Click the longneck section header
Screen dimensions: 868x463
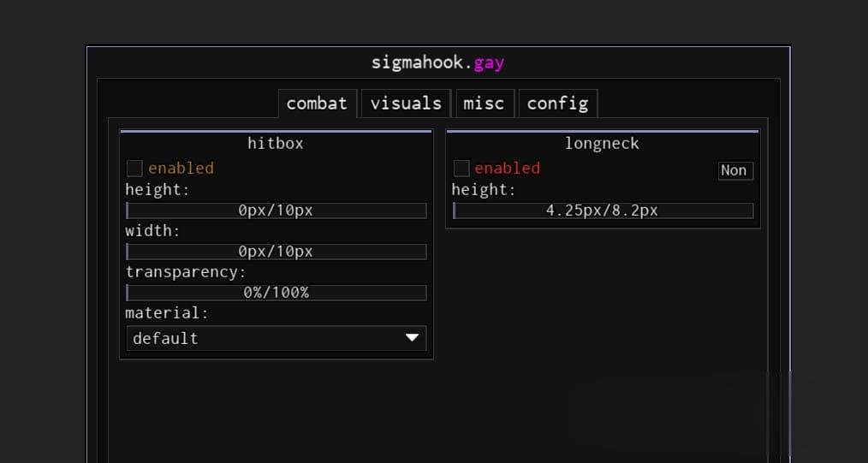(x=602, y=144)
